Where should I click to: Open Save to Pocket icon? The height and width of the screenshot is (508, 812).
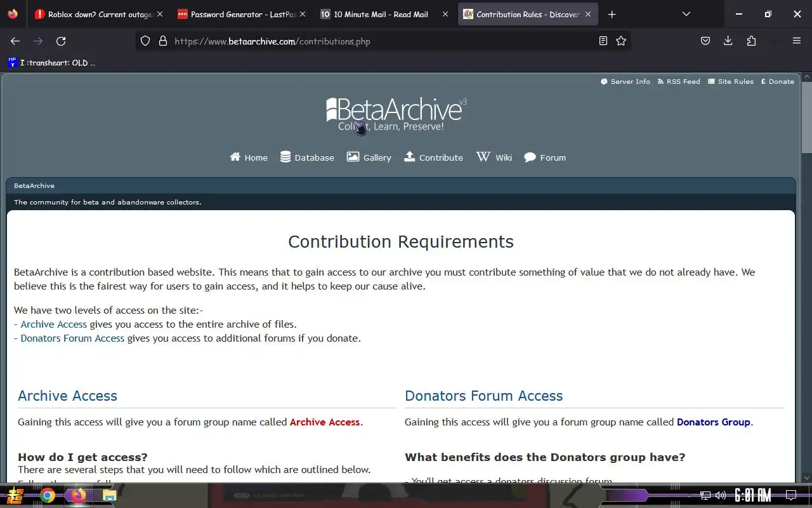(705, 41)
